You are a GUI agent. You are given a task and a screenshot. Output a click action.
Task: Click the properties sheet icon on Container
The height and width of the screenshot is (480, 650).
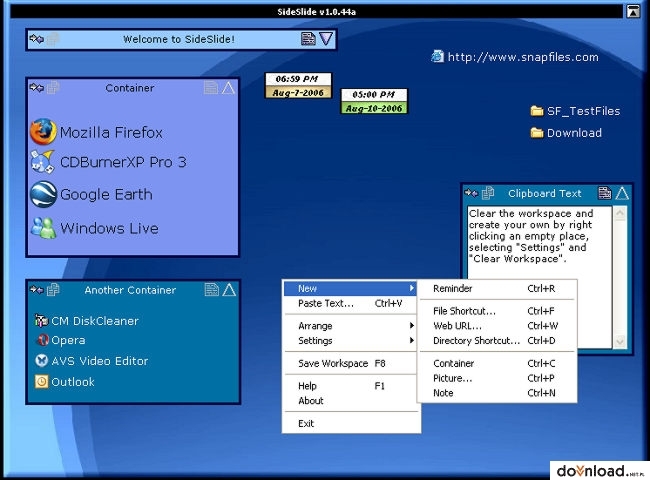(x=211, y=87)
